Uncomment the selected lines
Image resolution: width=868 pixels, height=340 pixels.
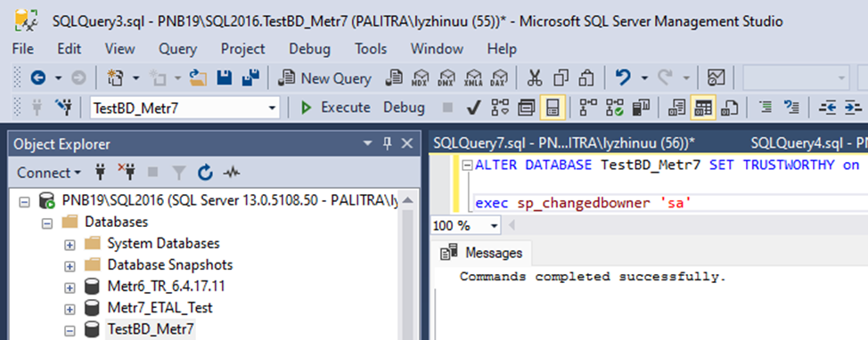pos(792,108)
